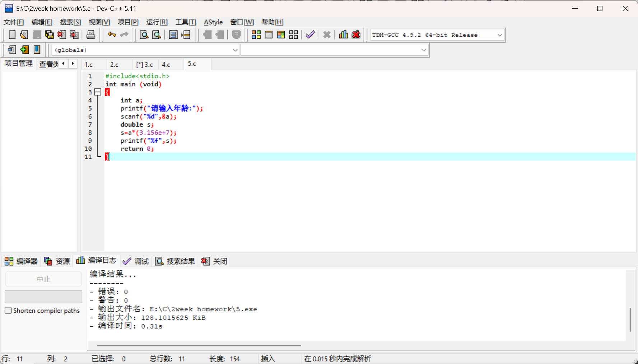Collapse the main function code fold at line 3
Screen dimensions: 638x364
click(97, 92)
